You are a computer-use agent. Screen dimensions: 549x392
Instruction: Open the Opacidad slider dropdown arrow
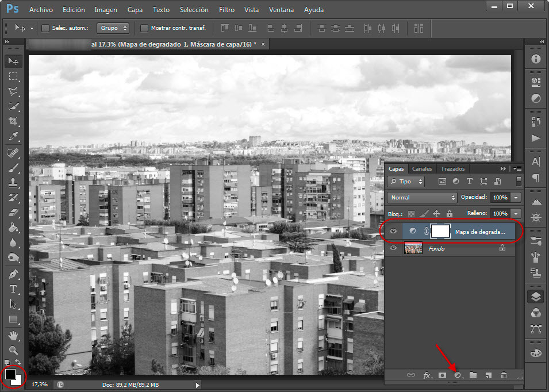click(516, 198)
